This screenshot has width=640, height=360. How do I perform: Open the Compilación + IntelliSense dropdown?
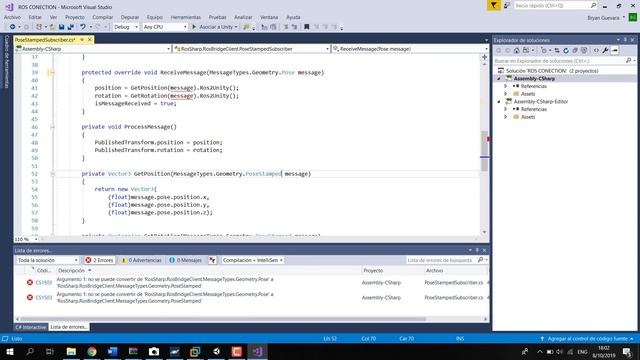click(x=253, y=260)
